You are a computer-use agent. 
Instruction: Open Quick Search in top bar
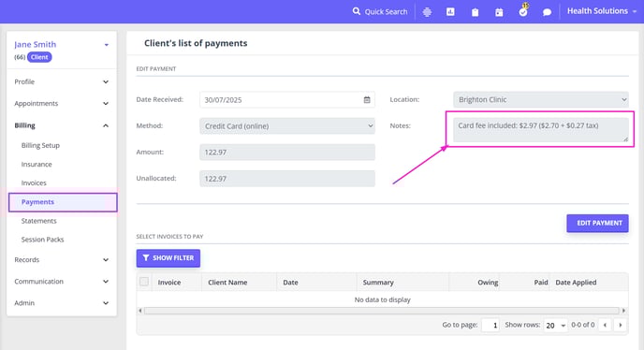380,11
